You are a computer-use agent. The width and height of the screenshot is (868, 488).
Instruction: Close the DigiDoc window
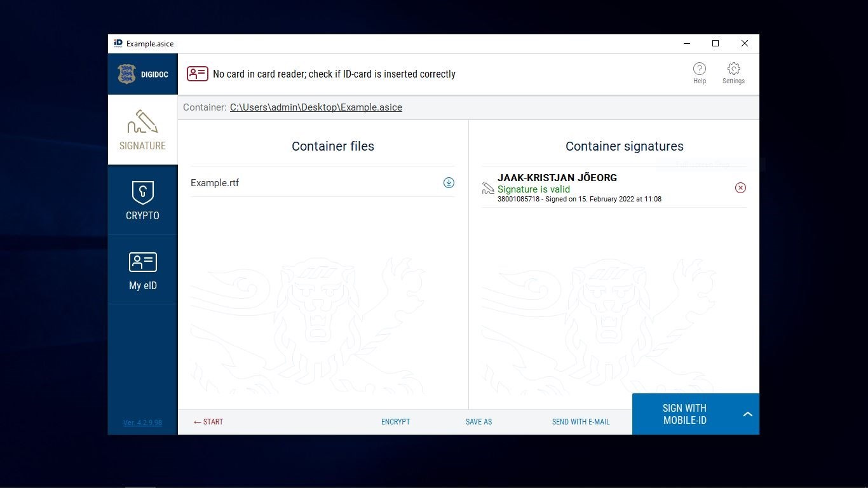(x=745, y=43)
